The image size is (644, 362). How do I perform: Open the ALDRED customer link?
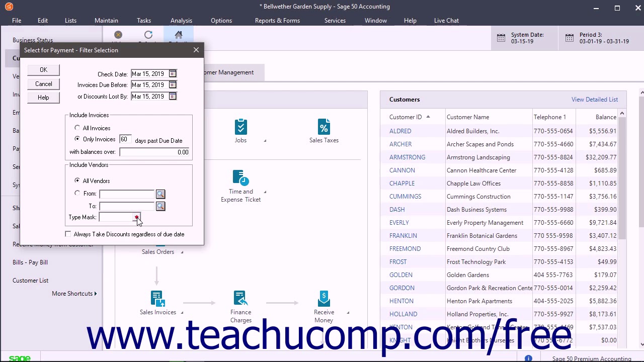click(x=400, y=131)
